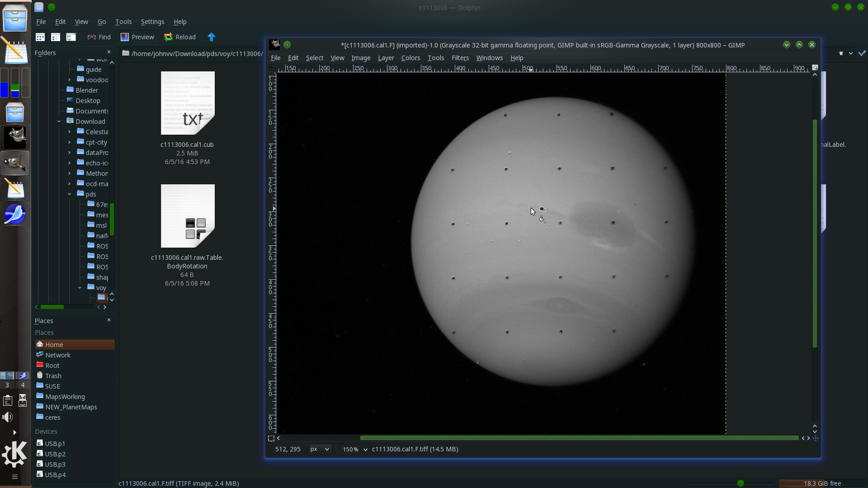The width and height of the screenshot is (868, 488).
Task: Click zoom-on-resize icon above GIMP scrollbar
Action: click(815, 68)
